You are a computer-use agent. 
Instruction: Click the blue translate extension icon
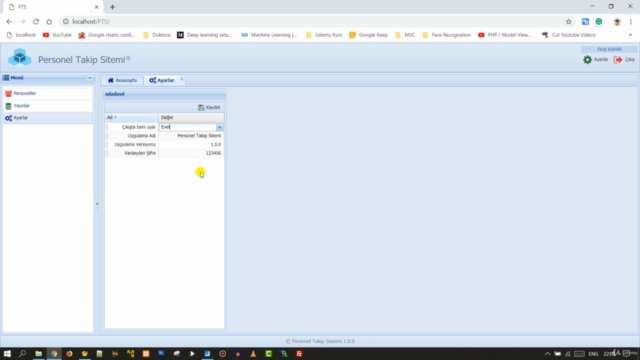click(x=585, y=22)
